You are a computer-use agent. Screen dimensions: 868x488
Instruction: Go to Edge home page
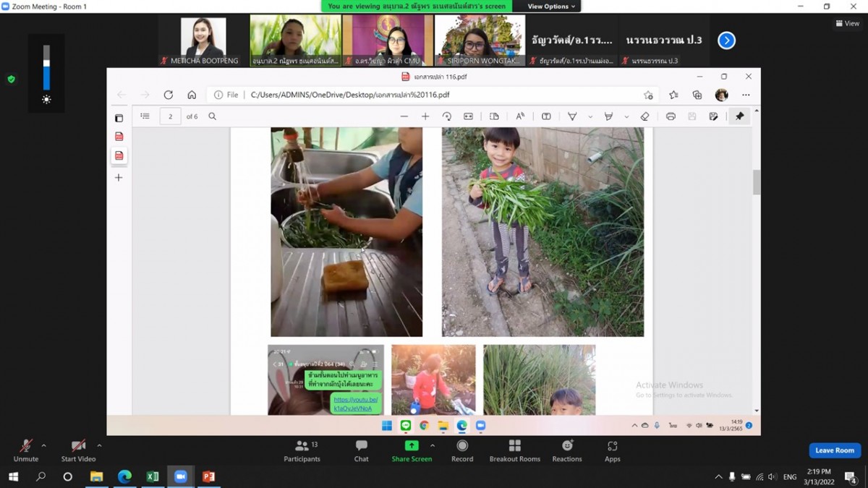coord(192,95)
